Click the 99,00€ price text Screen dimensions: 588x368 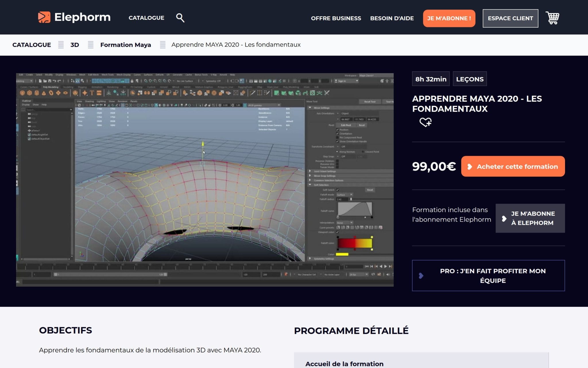(x=434, y=166)
